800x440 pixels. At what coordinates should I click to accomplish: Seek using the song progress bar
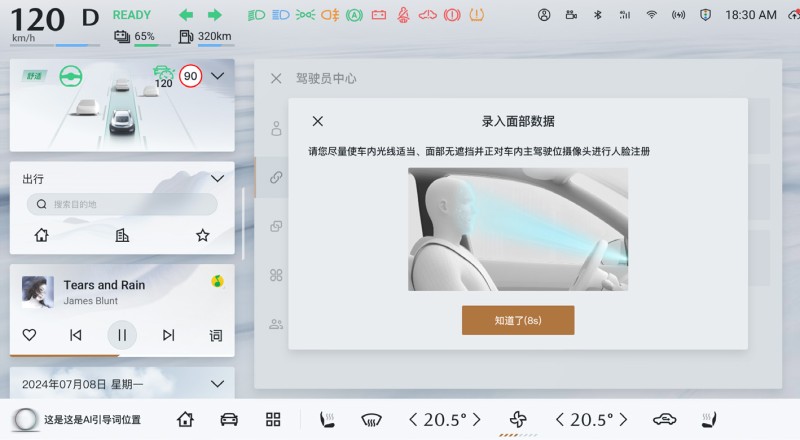(x=122, y=355)
